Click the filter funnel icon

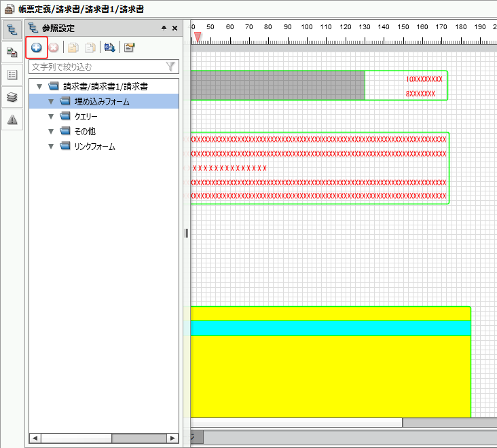pyautogui.click(x=170, y=67)
